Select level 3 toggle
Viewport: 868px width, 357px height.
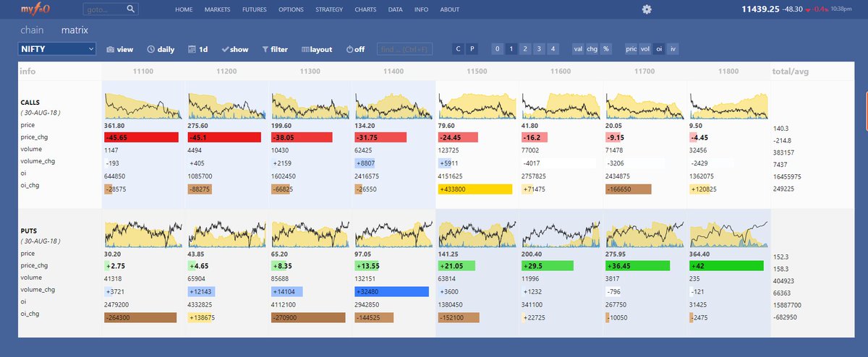click(539, 49)
